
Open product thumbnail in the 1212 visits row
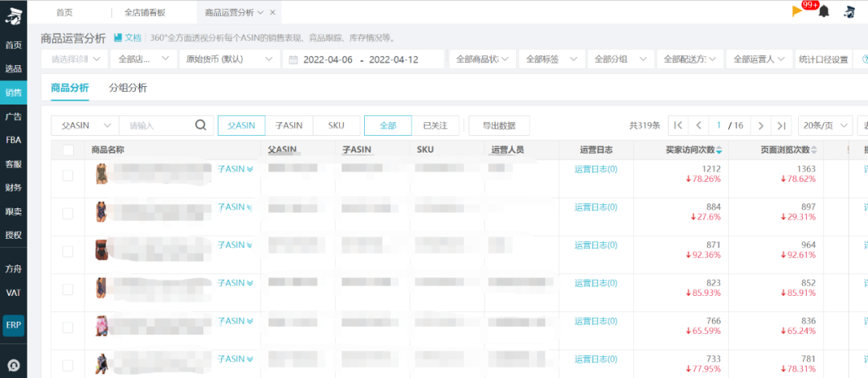tap(100, 174)
